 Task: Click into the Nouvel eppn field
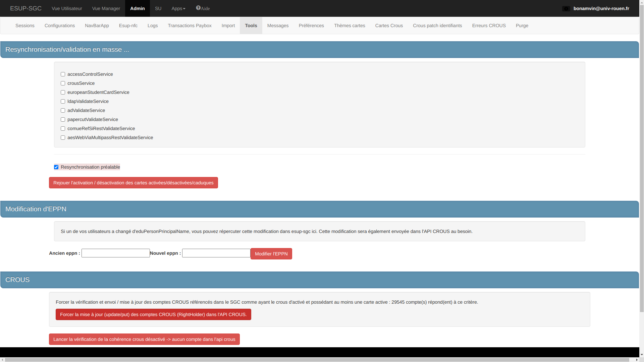(216, 253)
